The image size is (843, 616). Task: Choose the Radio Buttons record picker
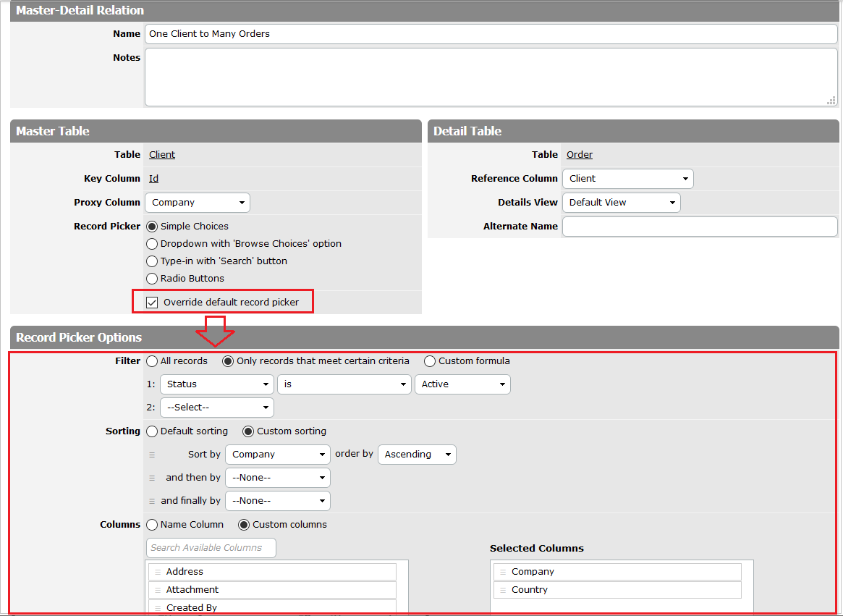pyautogui.click(x=152, y=279)
